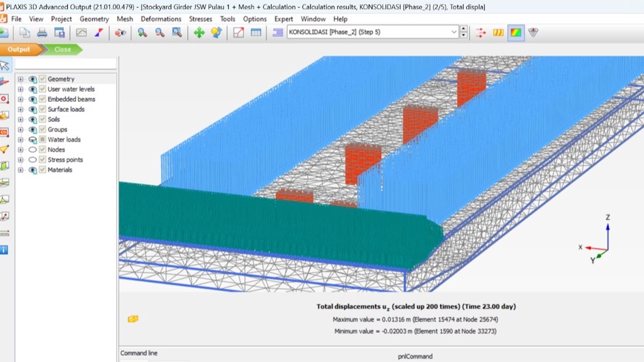Screen dimensions: 644x362
Task: Click the Print toolbar icon
Action: 42,32
